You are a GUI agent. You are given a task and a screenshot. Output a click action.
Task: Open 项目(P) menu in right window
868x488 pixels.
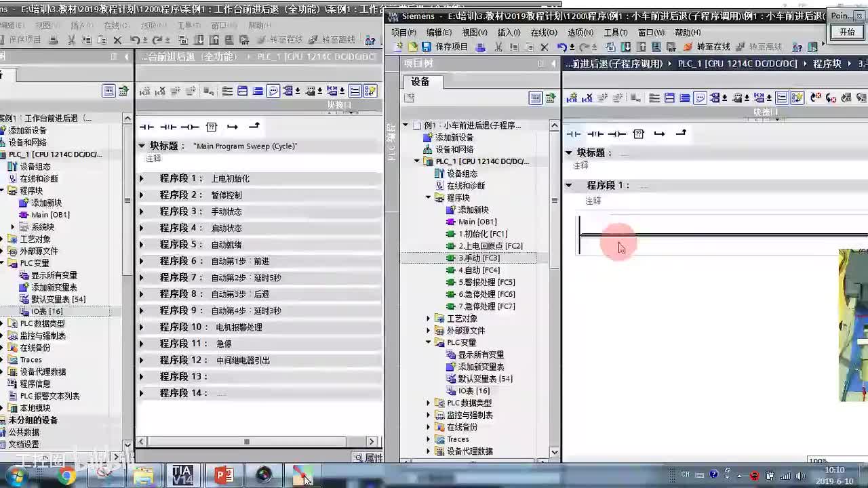click(x=403, y=32)
